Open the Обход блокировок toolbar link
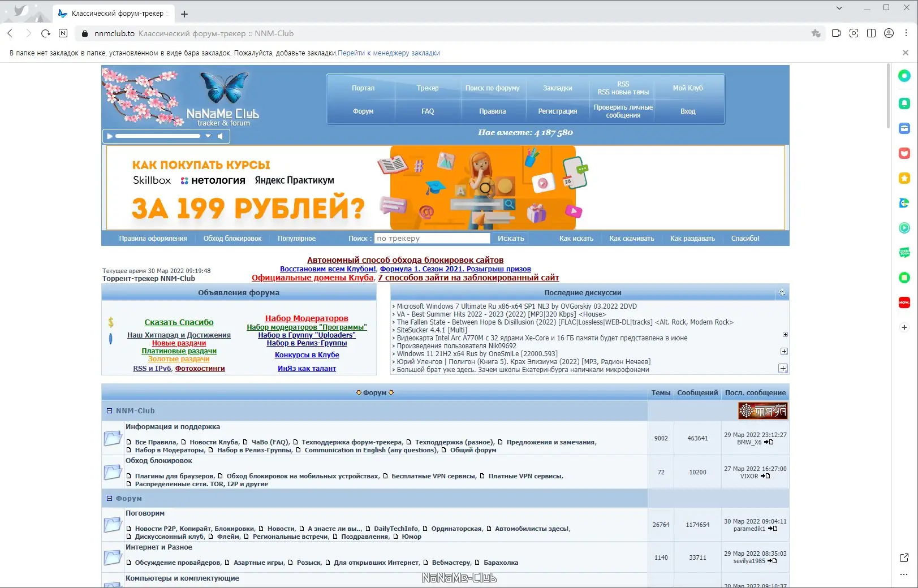The height and width of the screenshot is (588, 918). [232, 239]
